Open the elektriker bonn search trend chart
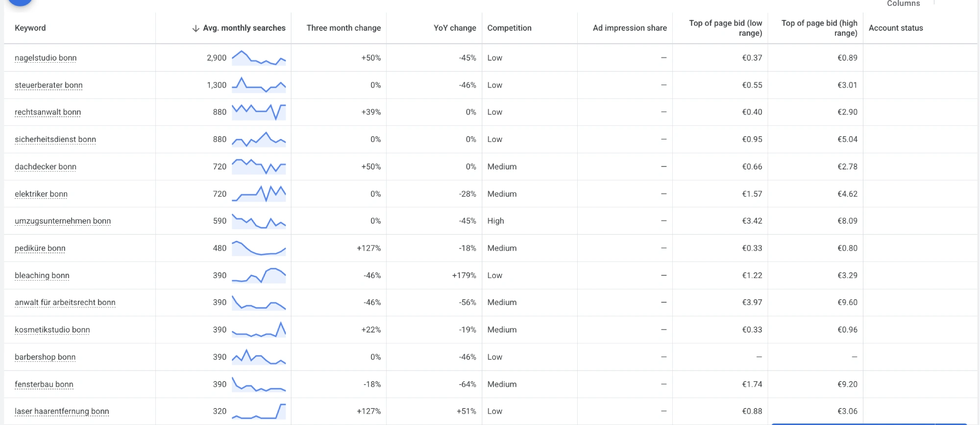The height and width of the screenshot is (425, 980). [259, 194]
